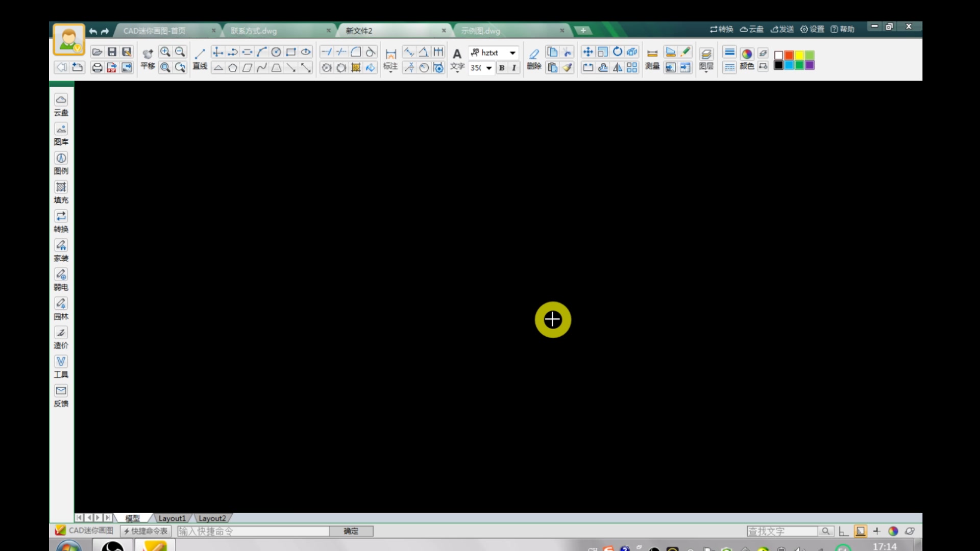Click the hatch fill icon in toolbar
The image size is (980, 551).
point(356,67)
